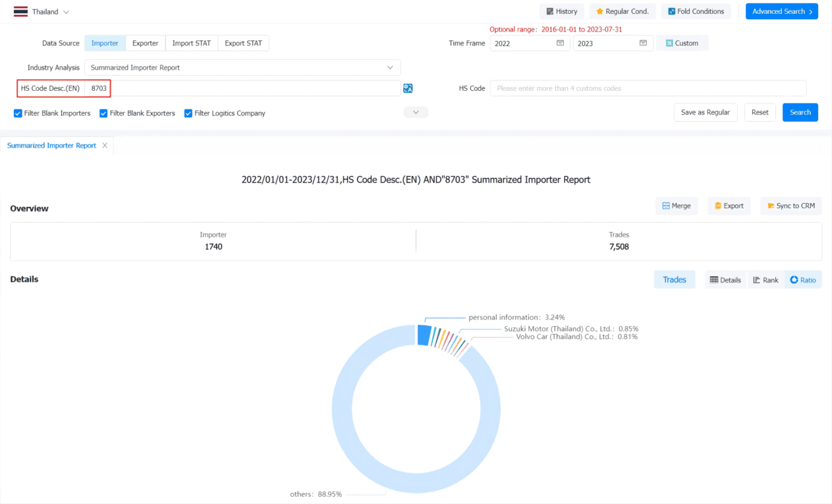Click the Export button
This screenshot has width=832, height=504.
click(x=729, y=206)
